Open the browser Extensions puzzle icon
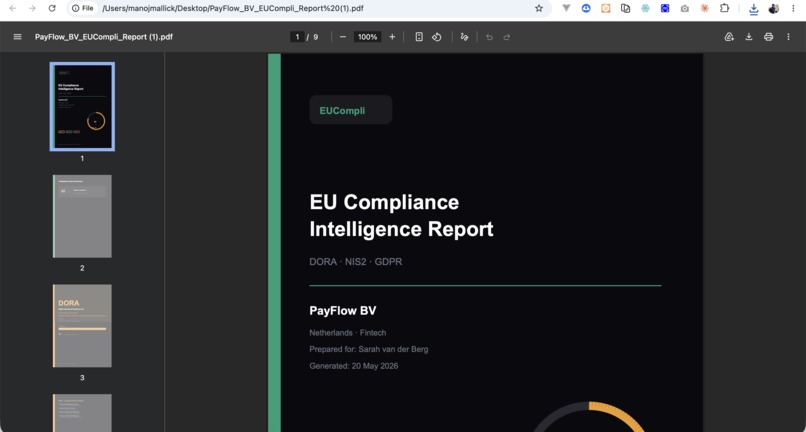 click(724, 8)
